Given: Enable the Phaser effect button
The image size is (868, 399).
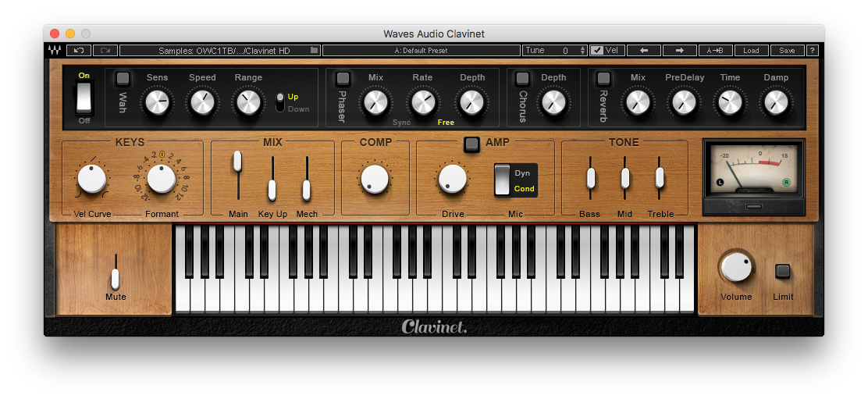Looking at the screenshot, I should (x=343, y=79).
